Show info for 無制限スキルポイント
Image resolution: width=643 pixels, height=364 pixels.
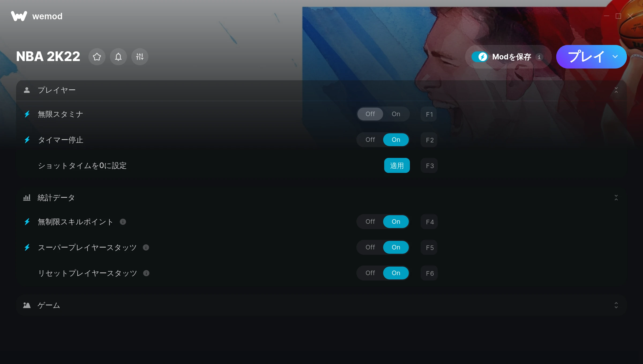pos(123,222)
